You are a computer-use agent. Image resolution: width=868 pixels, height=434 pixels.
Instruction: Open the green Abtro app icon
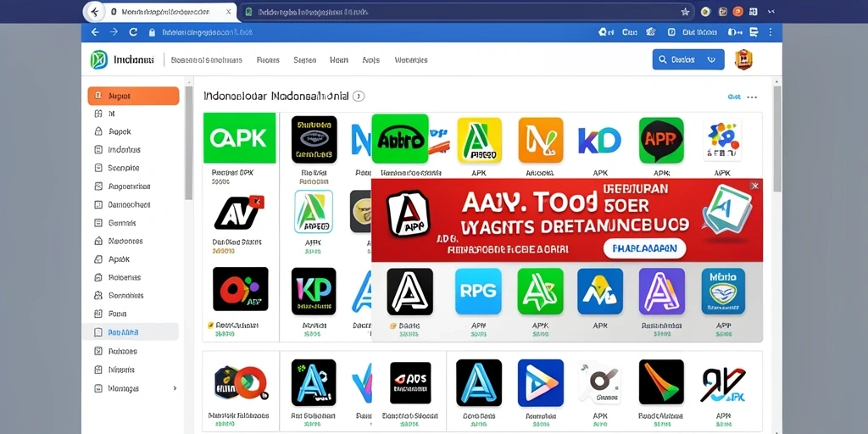pos(400,138)
